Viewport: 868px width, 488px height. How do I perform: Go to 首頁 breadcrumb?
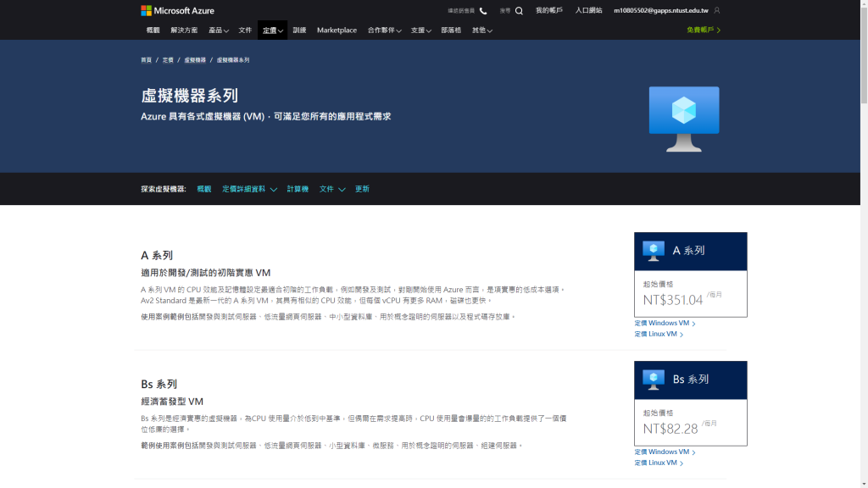(x=146, y=60)
